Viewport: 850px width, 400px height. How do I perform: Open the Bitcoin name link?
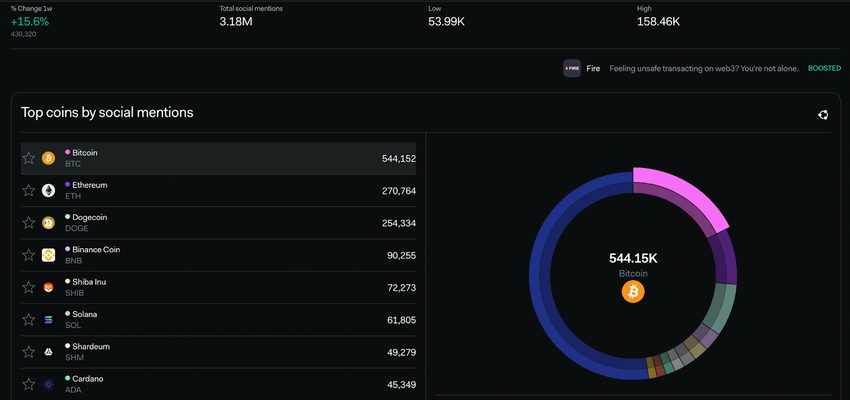pyautogui.click(x=85, y=153)
